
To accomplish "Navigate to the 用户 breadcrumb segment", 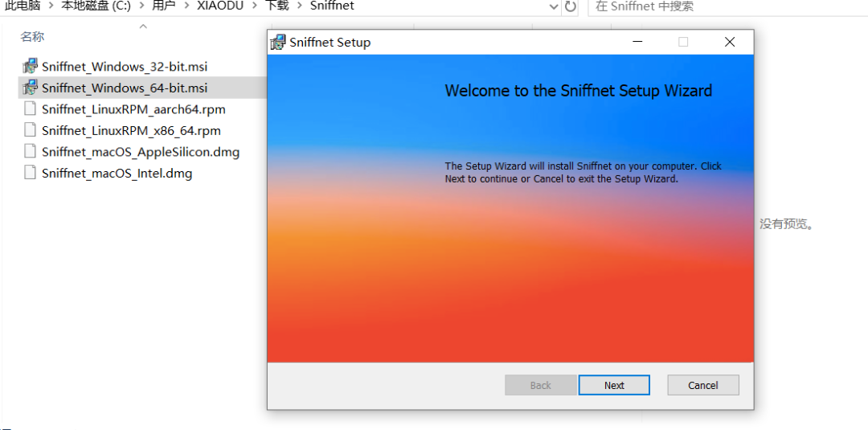I will pyautogui.click(x=164, y=6).
